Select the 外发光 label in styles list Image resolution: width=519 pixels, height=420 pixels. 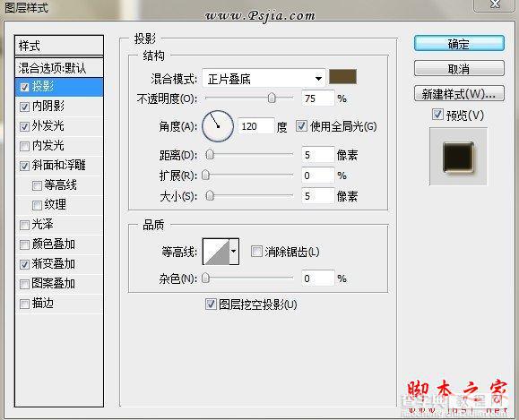point(48,126)
